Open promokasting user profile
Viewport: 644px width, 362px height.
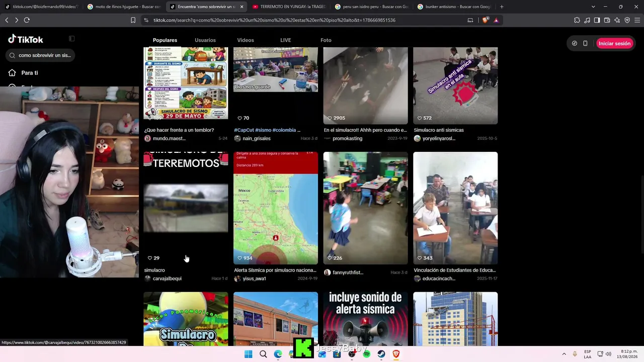pos(344,138)
